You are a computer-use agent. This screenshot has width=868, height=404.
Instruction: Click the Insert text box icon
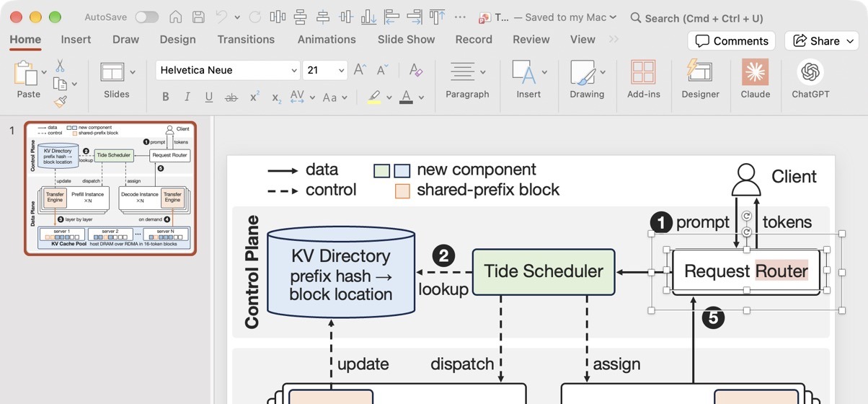[x=523, y=73]
